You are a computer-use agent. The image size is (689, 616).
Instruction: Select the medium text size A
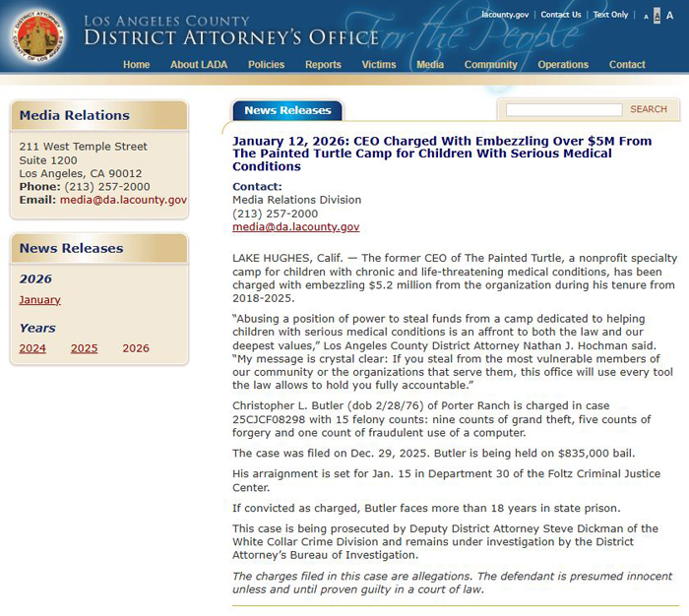[658, 16]
